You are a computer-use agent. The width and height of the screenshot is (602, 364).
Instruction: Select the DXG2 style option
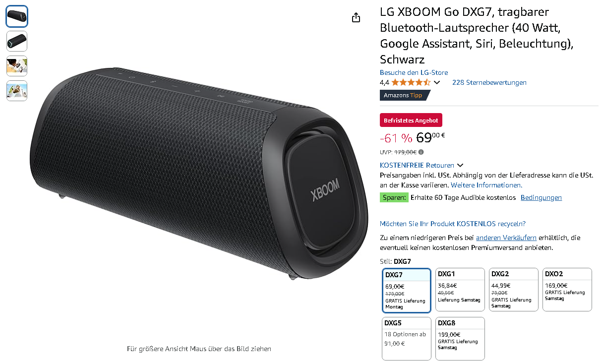coord(514,290)
